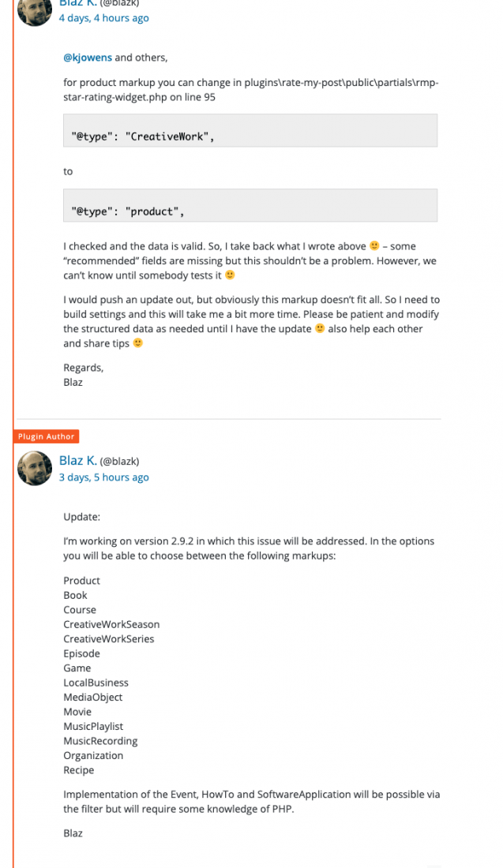Click the smiley emoji after "have the update"
The width and height of the screenshot is (503, 868).
(x=320, y=328)
